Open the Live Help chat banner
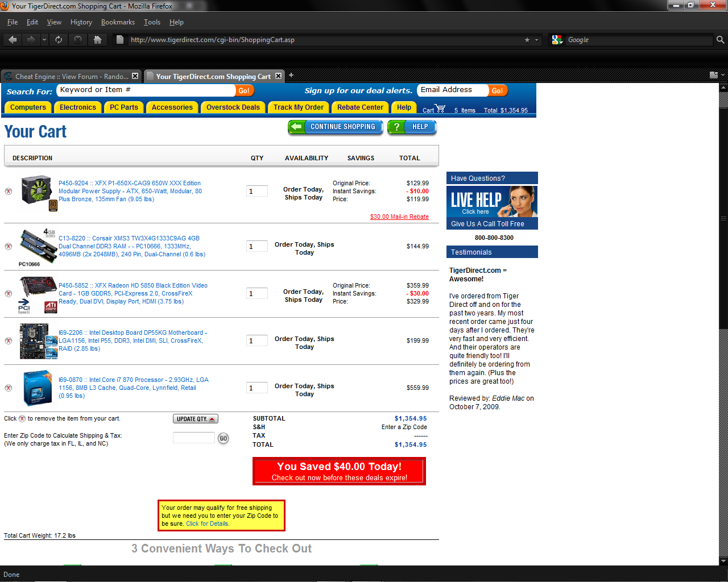 (492, 201)
